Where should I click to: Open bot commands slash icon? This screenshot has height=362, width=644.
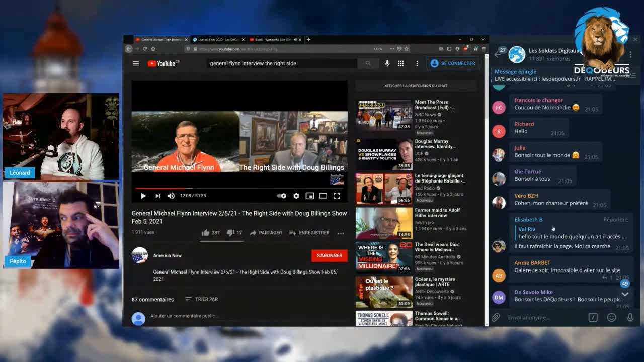593,317
